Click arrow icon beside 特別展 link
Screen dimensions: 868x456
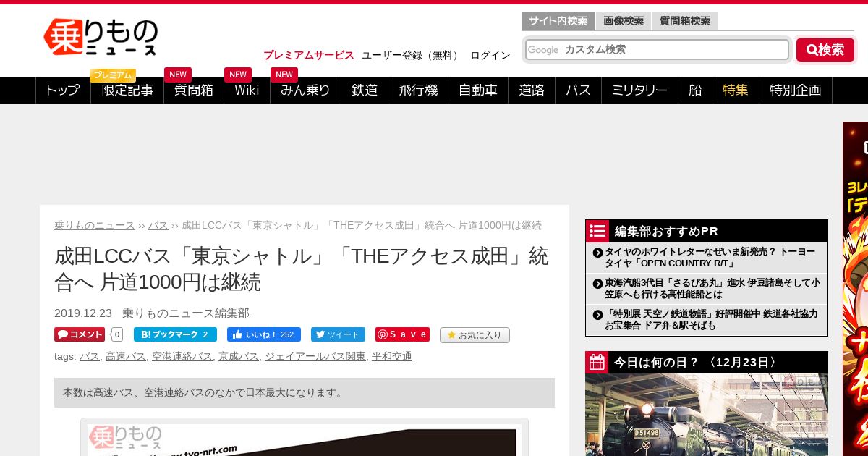597,315
